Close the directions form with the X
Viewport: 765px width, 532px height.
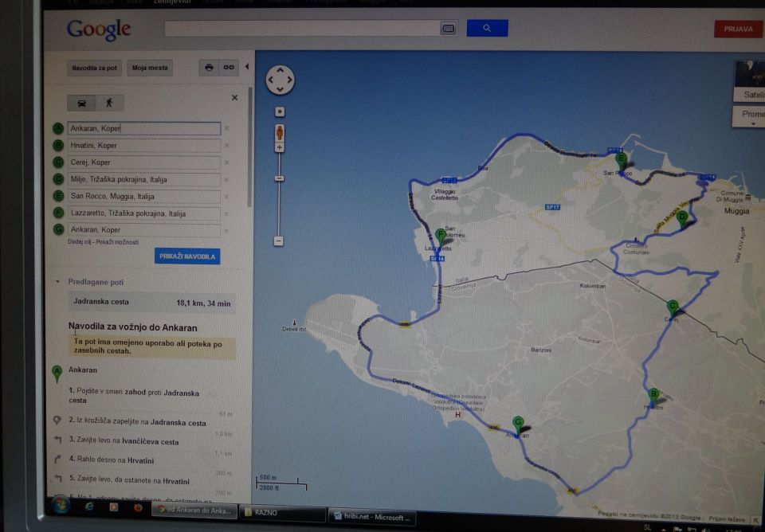point(234,97)
